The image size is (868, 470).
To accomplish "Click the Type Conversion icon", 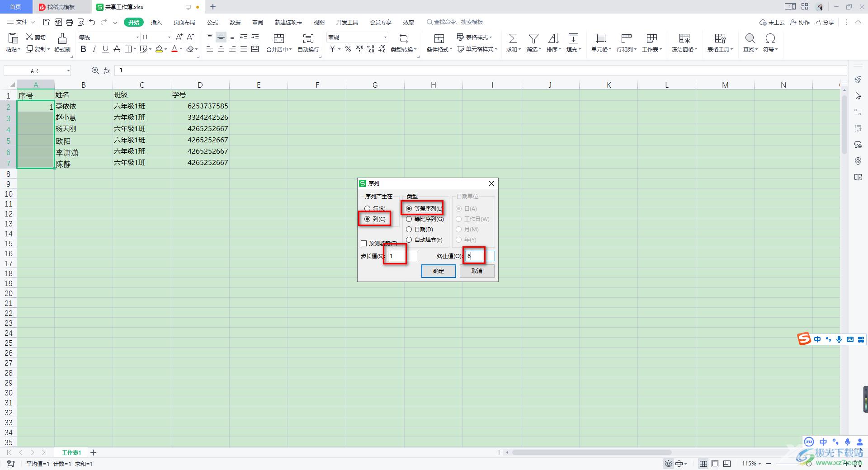I will pyautogui.click(x=404, y=38).
